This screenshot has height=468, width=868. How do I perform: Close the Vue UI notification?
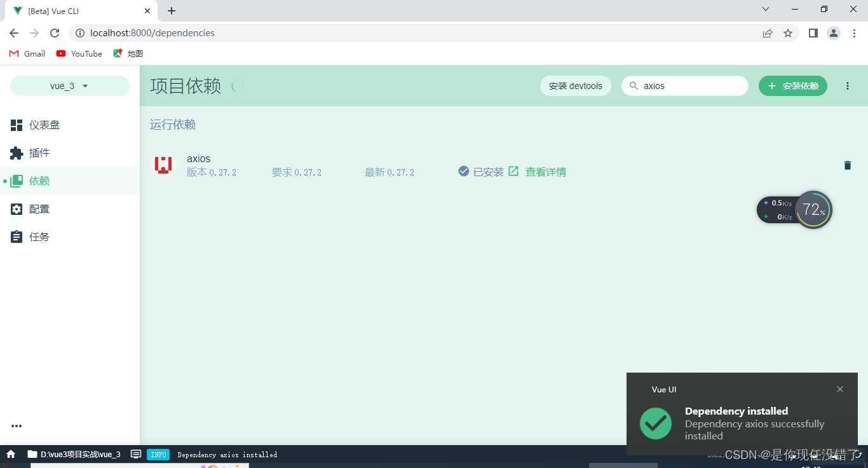tap(840, 389)
